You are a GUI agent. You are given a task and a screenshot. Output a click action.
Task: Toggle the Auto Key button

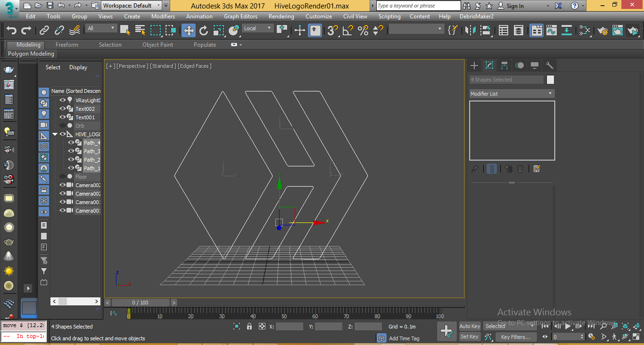[470, 326]
